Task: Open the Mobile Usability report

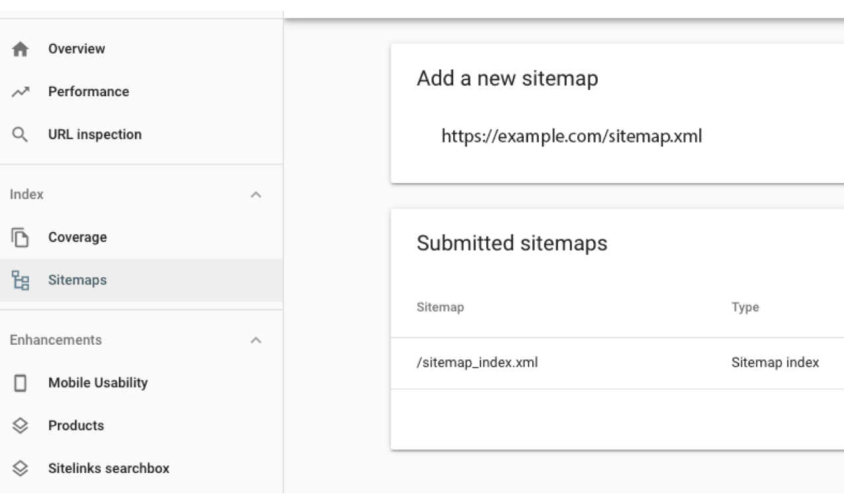Action: tap(141, 383)
